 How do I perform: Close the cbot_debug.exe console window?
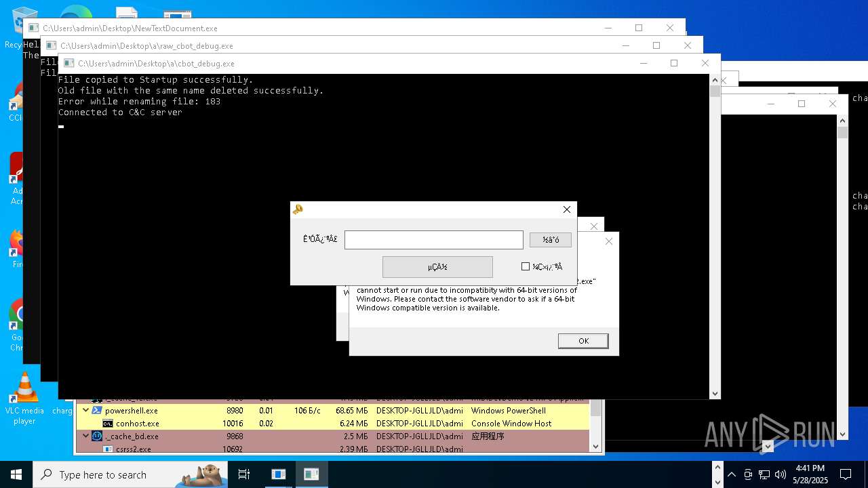705,63
